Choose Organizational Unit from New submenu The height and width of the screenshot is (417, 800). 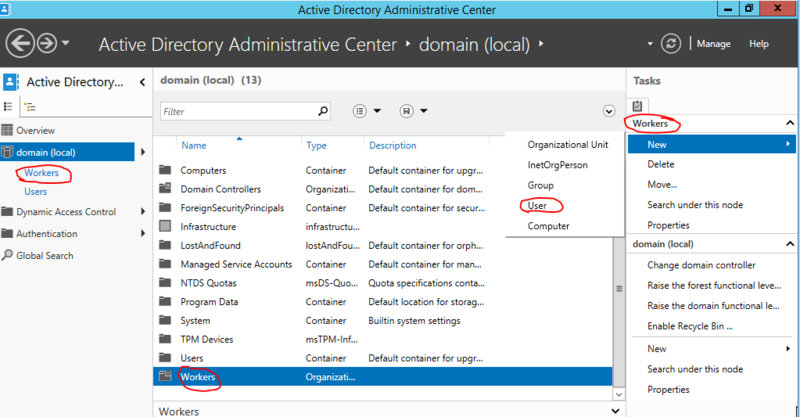pyautogui.click(x=567, y=144)
